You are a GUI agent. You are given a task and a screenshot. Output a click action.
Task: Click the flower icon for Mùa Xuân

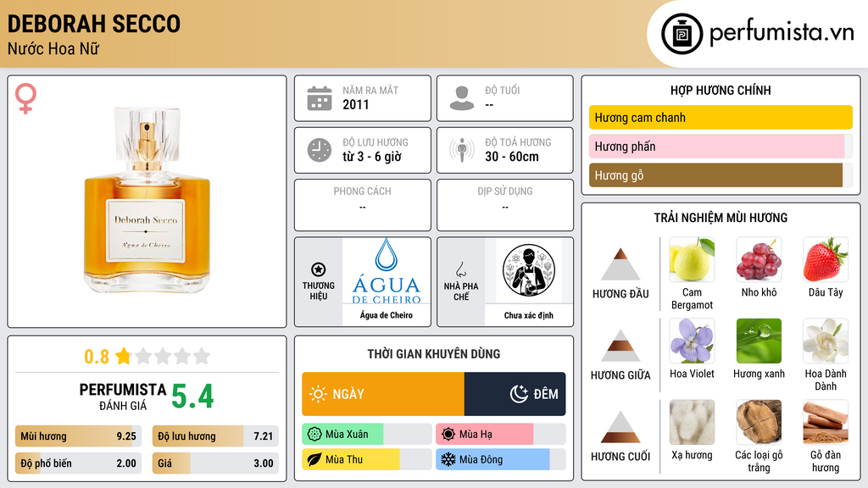(314, 435)
